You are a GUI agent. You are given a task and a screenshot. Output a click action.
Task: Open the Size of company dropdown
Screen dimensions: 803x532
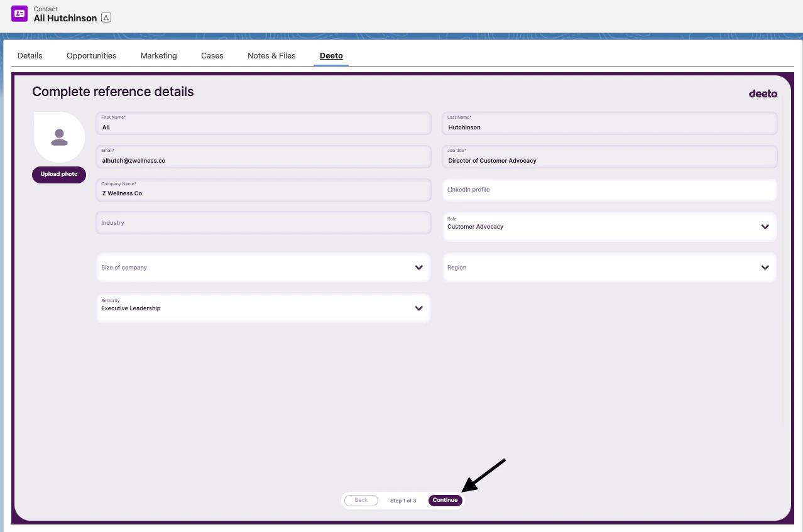264,268
